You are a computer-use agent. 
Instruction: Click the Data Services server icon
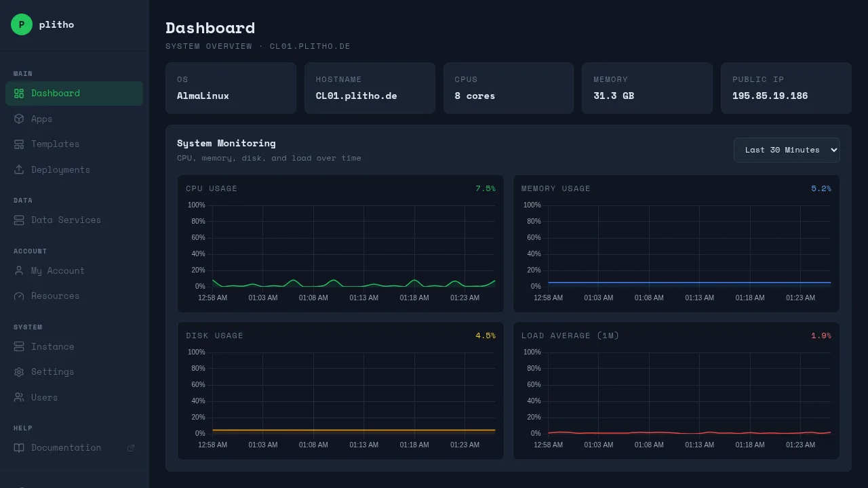(x=19, y=220)
